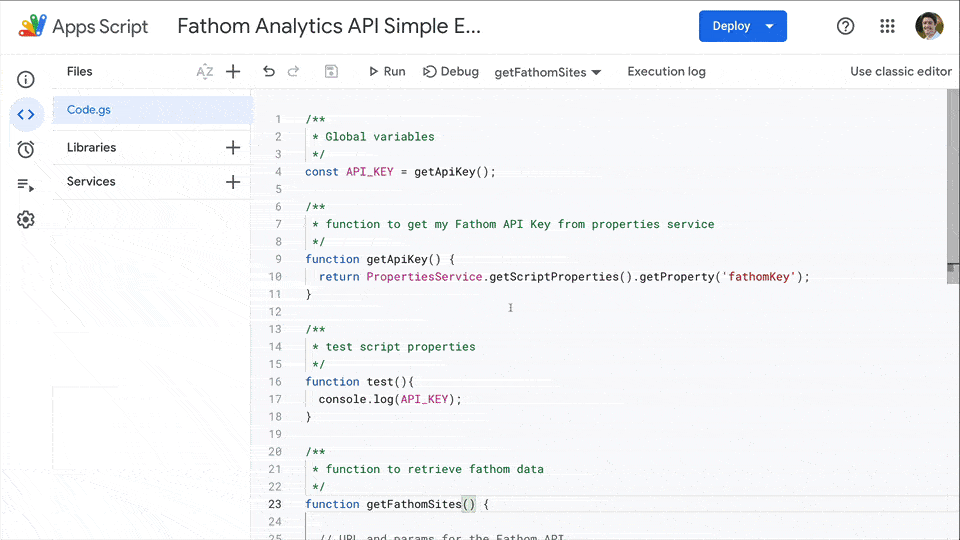Click '* function to retrieve fathom data' comment

point(427,469)
